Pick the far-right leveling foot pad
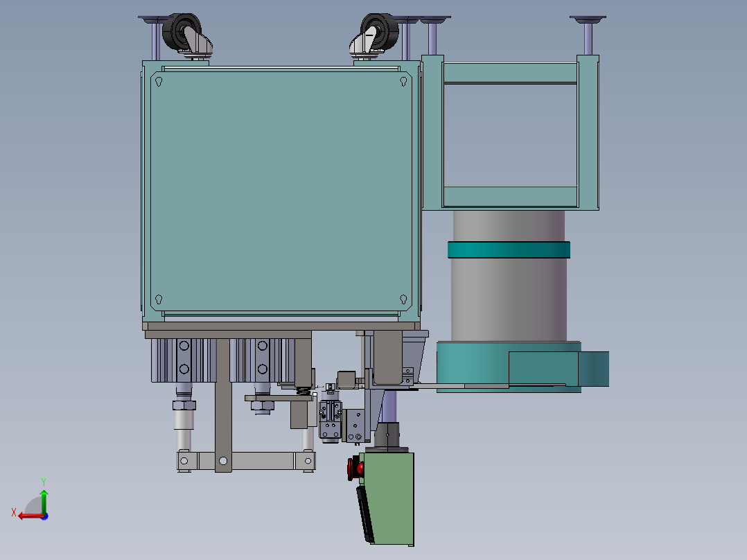This screenshot has height=560, width=747. 588,19
